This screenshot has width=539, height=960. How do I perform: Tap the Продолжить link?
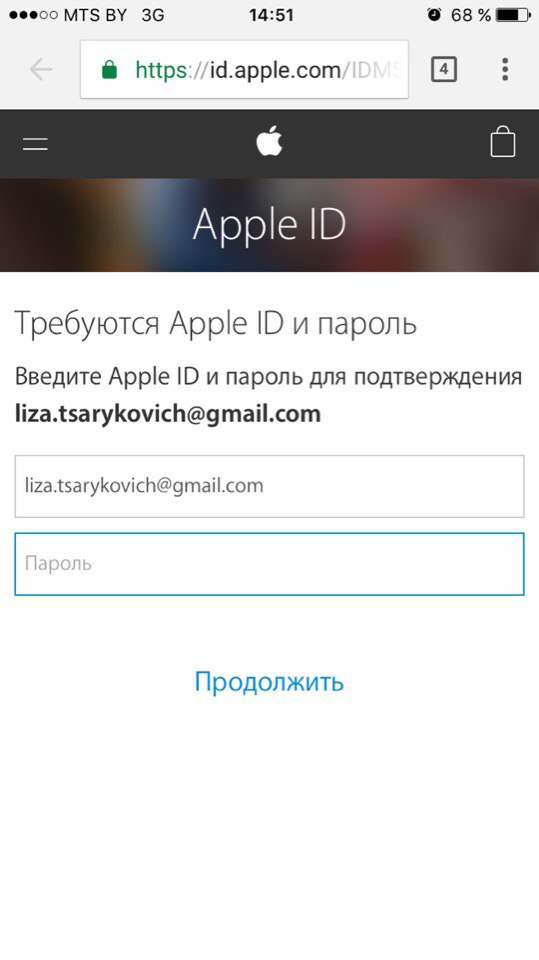coord(269,681)
